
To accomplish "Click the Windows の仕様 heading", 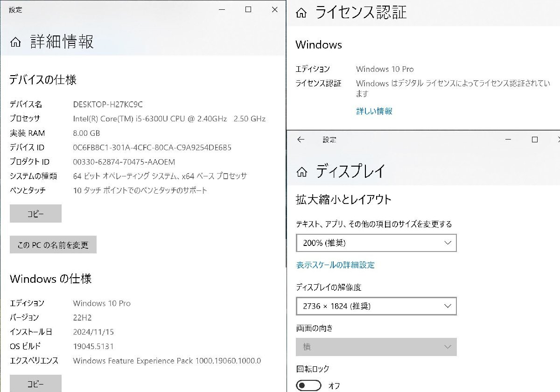I will tap(51, 279).
